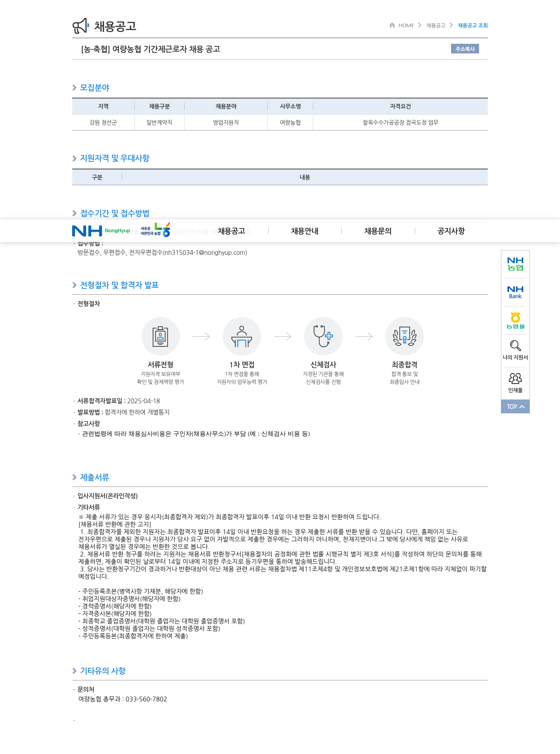This screenshot has height=754, width=560.
Task: Click the NH NongHyup logo in sticky header
Action: 101,231
